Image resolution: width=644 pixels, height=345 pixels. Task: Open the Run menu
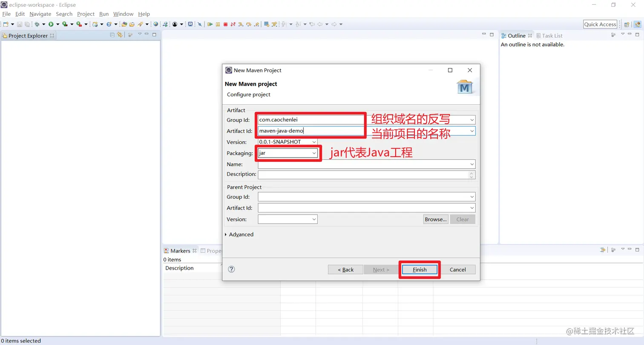tap(104, 14)
